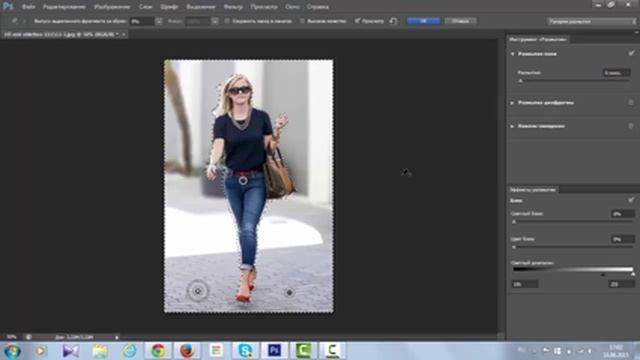This screenshot has height=360, width=640.
Task: Click the Цвет боке slider
Action: (x=573, y=247)
